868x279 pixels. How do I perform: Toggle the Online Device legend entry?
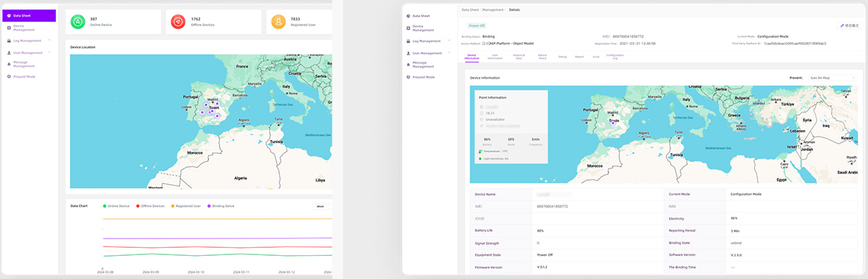tap(116, 206)
